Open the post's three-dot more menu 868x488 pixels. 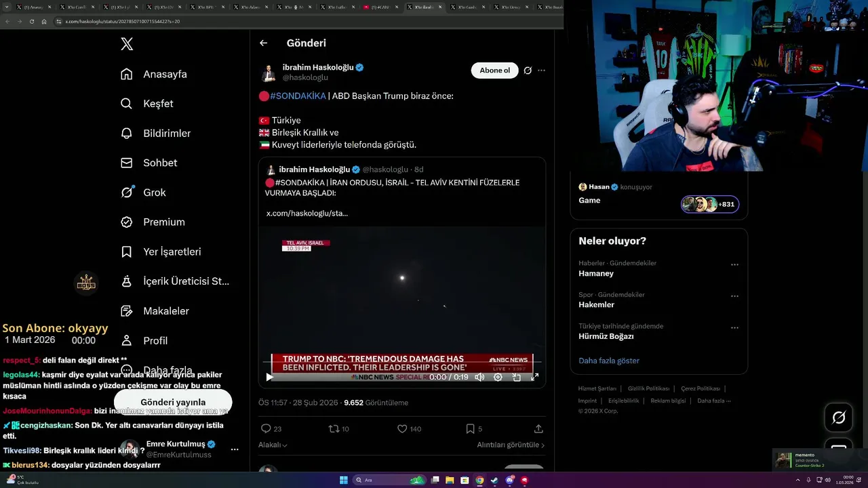tap(541, 70)
